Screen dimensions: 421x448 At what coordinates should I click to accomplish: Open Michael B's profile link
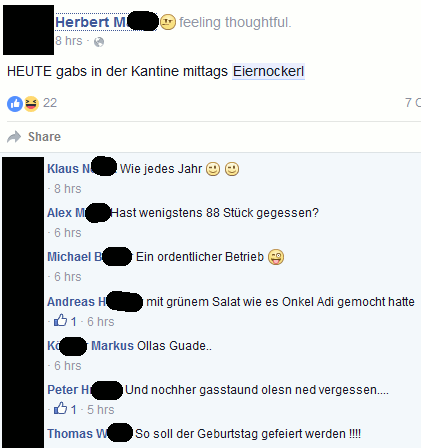(x=89, y=257)
